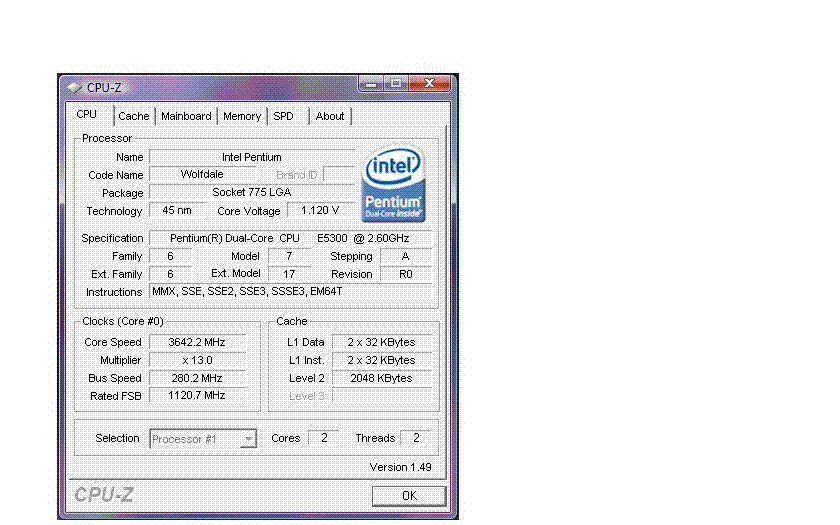Click the L1 Inst. cache value
Viewport: 840px width, 525px height.
[x=381, y=360]
